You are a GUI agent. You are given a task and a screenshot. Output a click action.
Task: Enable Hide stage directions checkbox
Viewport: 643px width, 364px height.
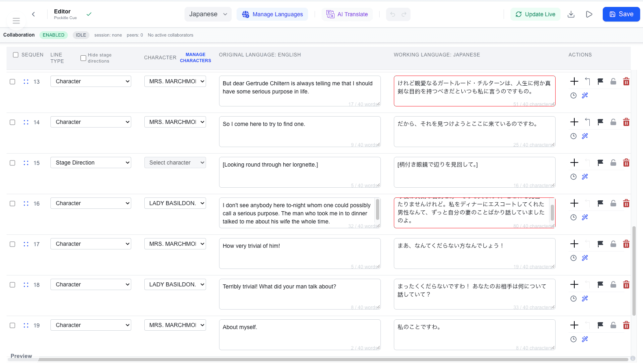(x=83, y=58)
